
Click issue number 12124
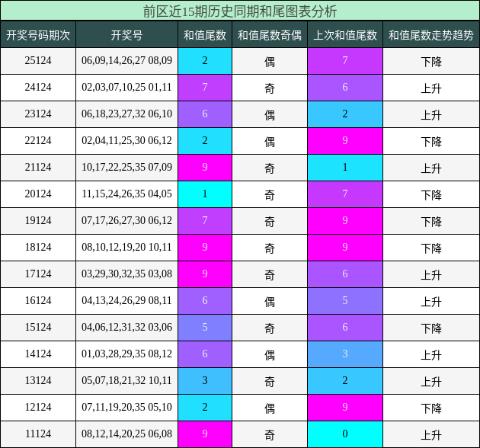38,407
